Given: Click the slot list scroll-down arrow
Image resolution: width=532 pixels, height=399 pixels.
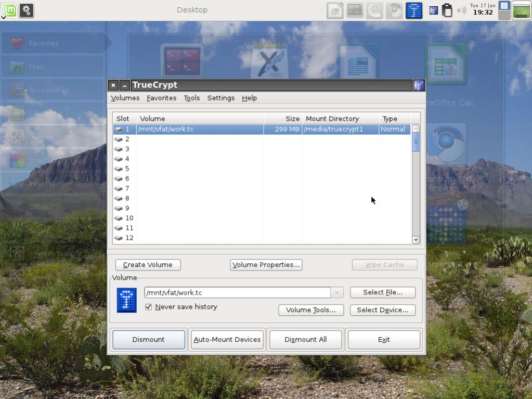Looking at the screenshot, I should click(416, 239).
